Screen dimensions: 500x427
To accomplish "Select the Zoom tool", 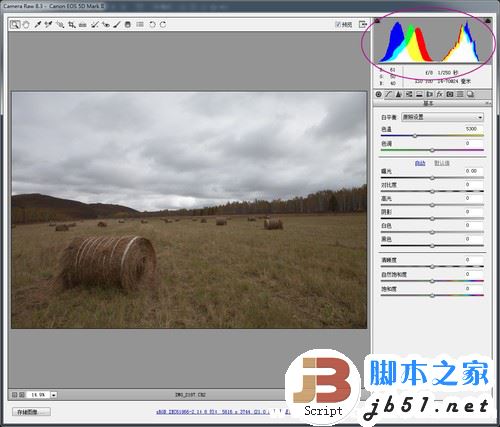I will pyautogui.click(x=15, y=24).
